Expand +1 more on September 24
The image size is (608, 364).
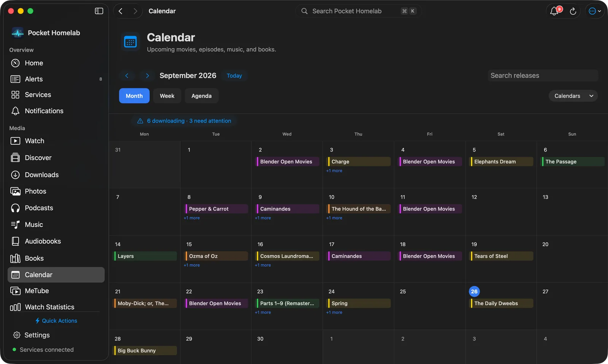(x=334, y=312)
